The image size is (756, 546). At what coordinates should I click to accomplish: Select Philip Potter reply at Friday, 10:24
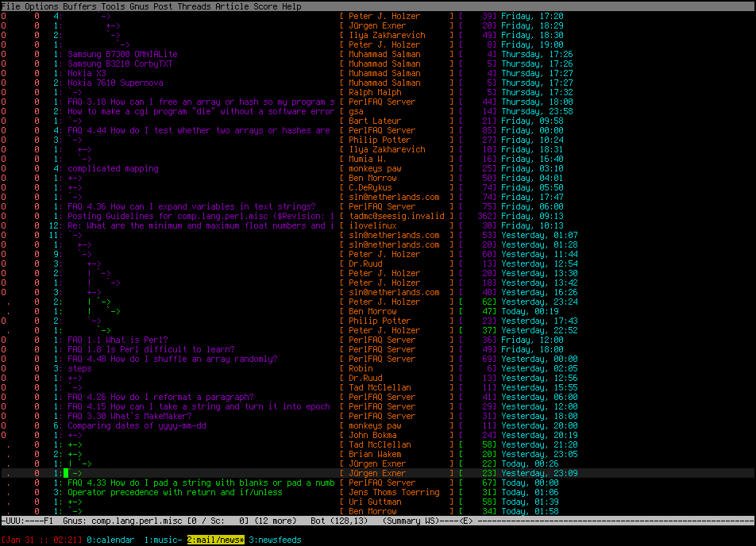pyautogui.click(x=380, y=140)
